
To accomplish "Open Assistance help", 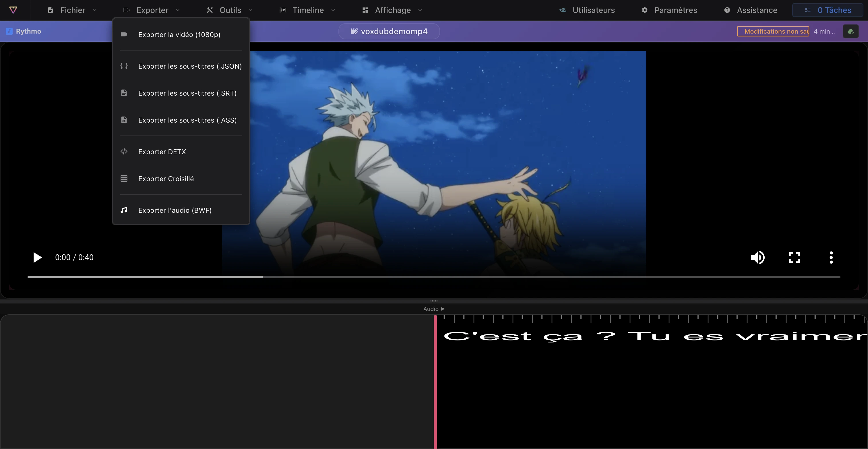I will [x=751, y=10].
